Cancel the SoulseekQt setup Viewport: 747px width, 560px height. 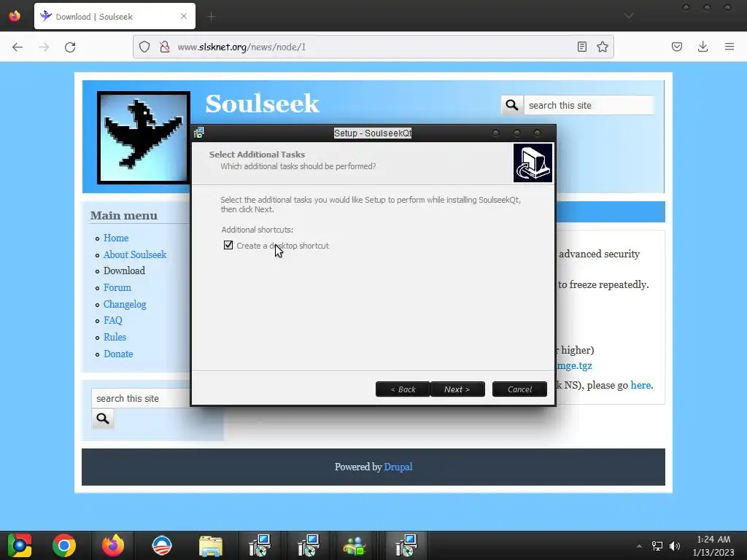tap(519, 389)
